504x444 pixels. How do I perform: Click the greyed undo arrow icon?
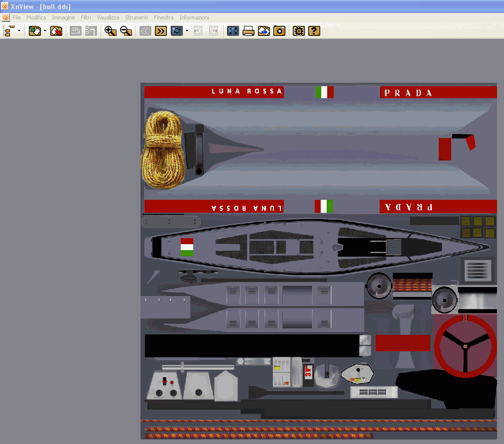(x=76, y=31)
